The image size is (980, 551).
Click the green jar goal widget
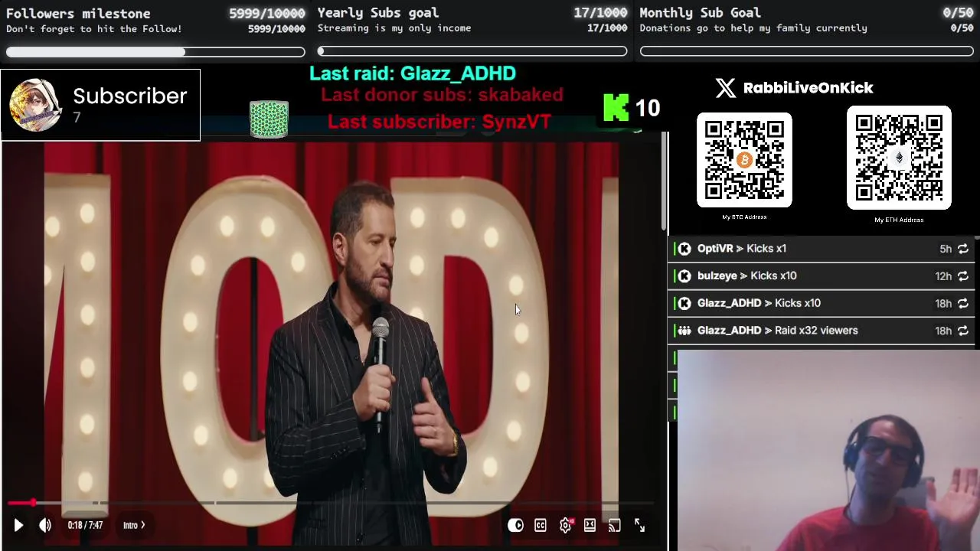(x=269, y=119)
